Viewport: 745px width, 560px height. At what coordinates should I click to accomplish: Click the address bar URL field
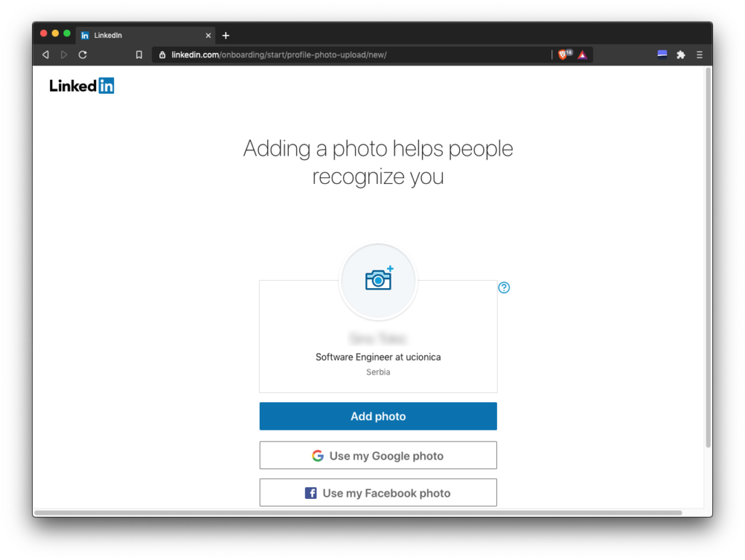point(349,55)
